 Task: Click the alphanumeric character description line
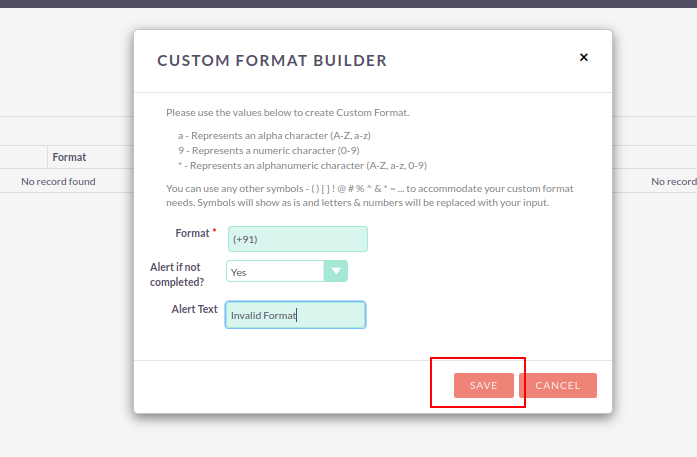pos(301,165)
